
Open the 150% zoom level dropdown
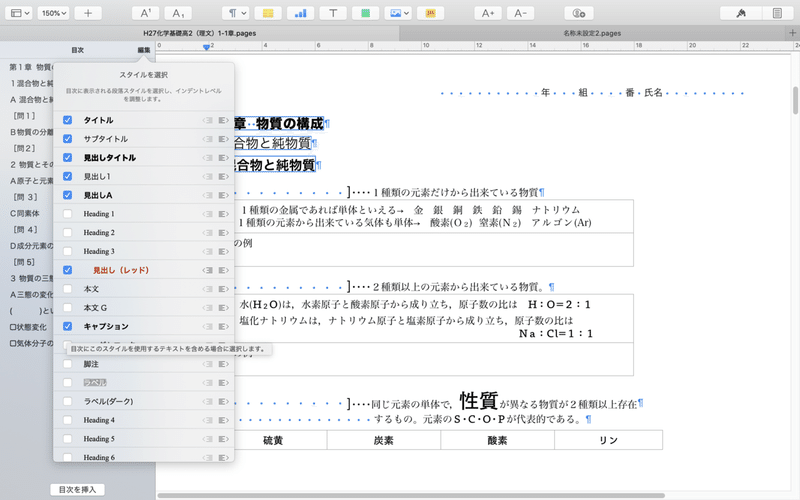(x=54, y=13)
